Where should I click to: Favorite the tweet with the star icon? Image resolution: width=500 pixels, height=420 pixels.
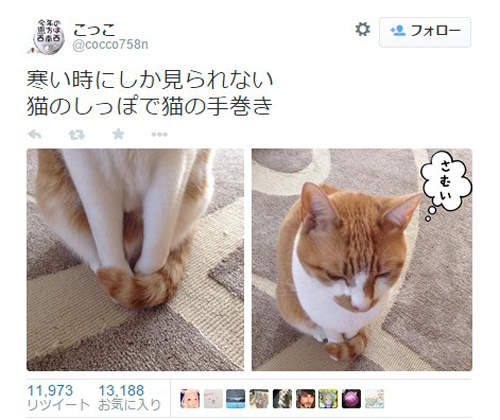coord(118,134)
